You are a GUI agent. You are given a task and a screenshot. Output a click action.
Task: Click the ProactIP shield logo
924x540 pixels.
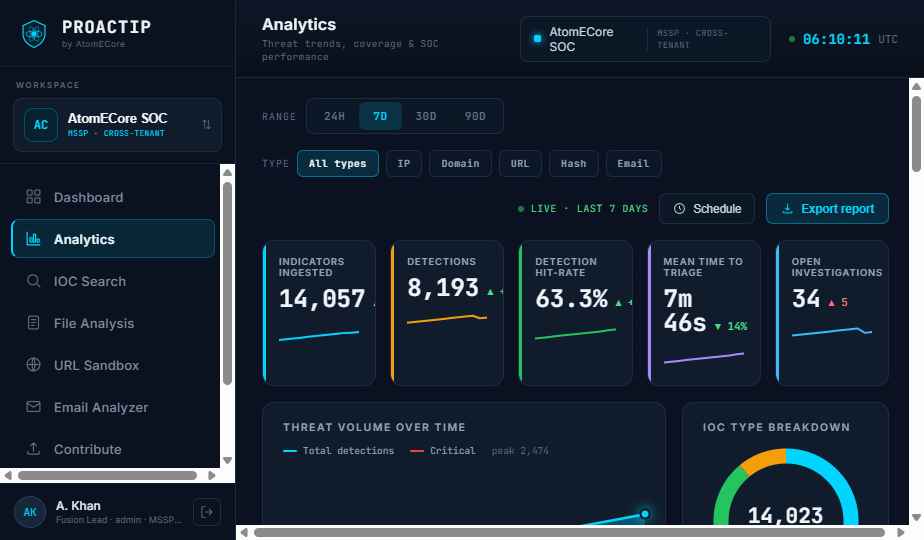click(x=34, y=34)
